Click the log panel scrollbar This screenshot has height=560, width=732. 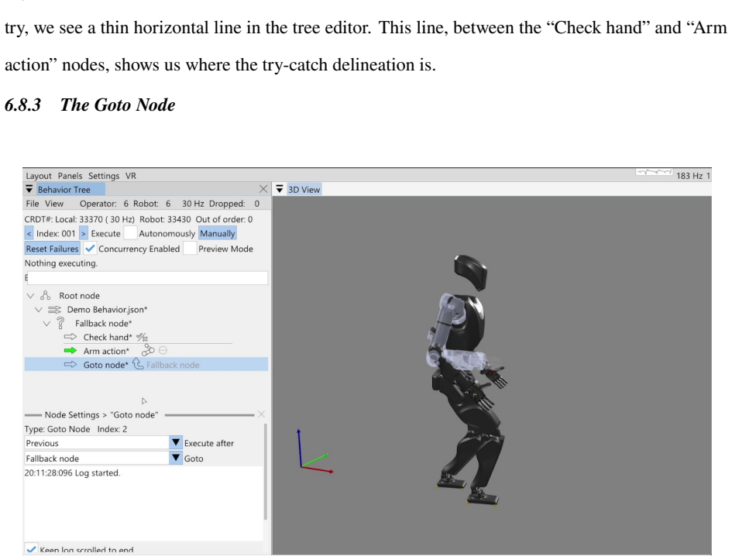point(266,472)
